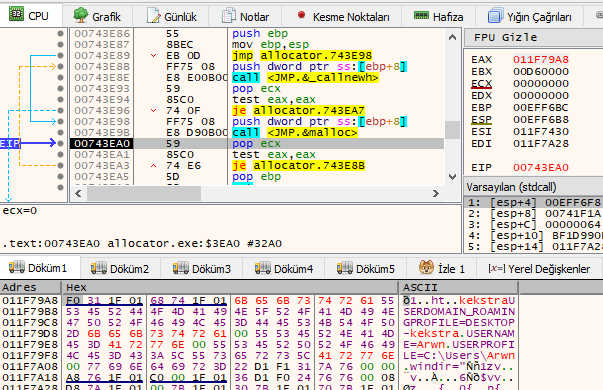Select the call <JMP.&malloc> instruction

tap(295, 132)
